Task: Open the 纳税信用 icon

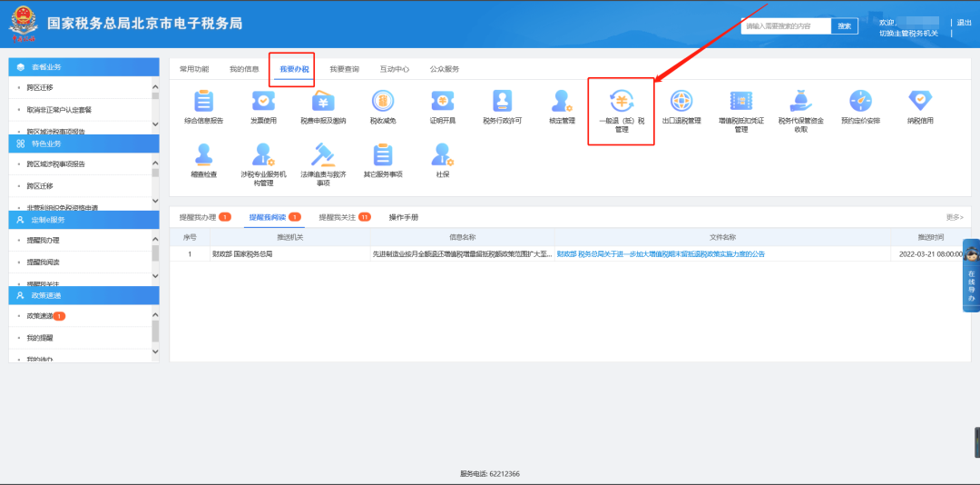Action: click(920, 101)
